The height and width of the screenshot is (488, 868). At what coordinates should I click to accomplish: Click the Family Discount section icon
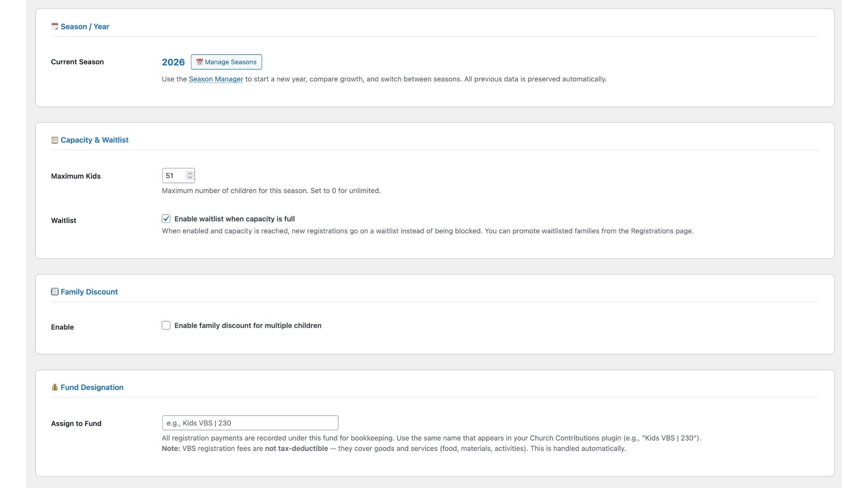(x=55, y=292)
